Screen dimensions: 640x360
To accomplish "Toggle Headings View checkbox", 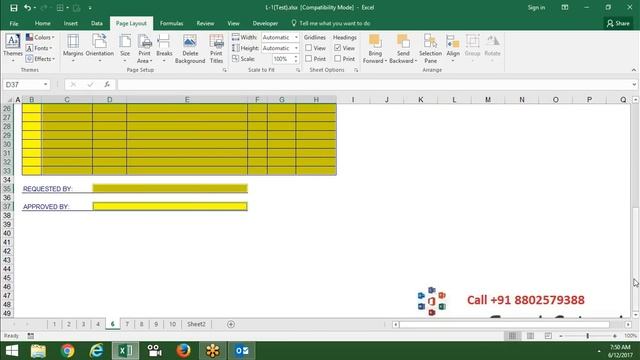I will point(338,48).
